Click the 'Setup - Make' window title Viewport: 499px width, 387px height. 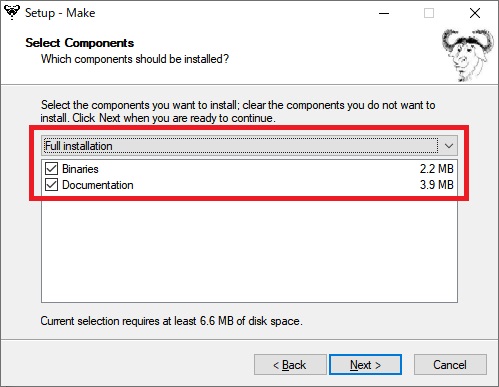pos(60,13)
